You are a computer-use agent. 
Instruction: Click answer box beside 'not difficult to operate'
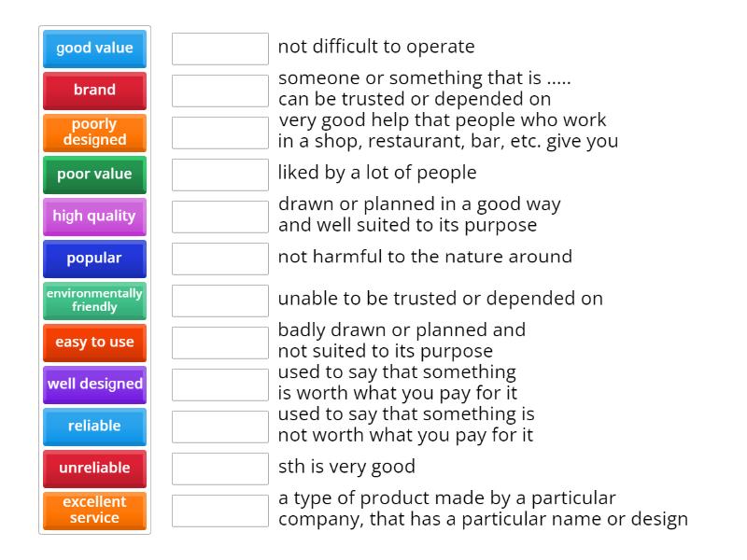220,49
